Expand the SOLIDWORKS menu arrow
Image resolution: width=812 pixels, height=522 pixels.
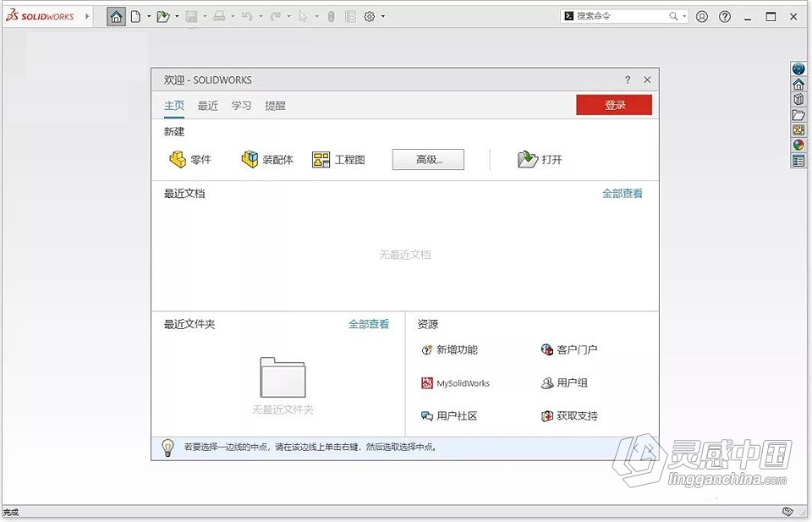(x=87, y=17)
